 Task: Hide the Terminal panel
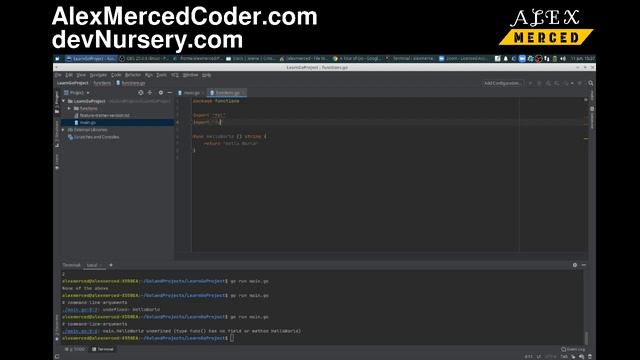pyautogui.click(x=584, y=265)
